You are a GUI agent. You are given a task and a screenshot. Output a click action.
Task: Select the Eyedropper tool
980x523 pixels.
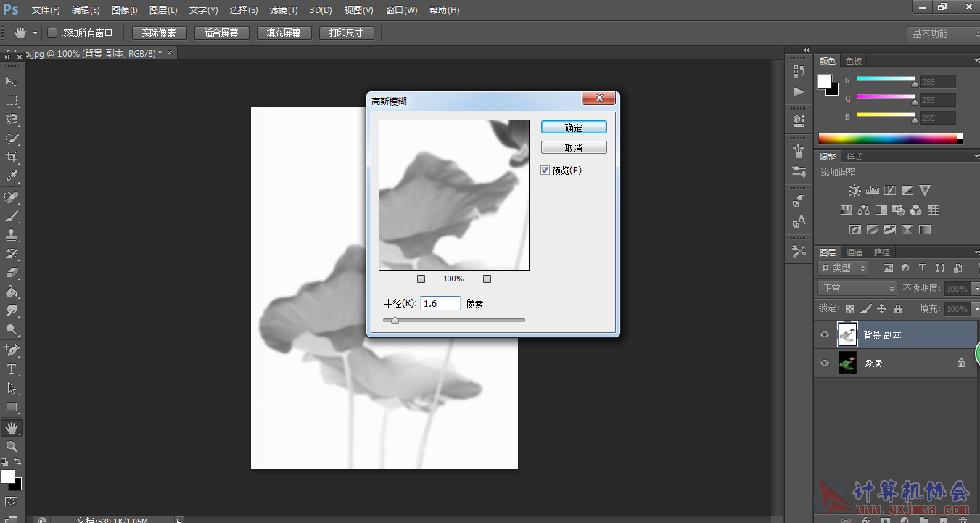coord(12,176)
